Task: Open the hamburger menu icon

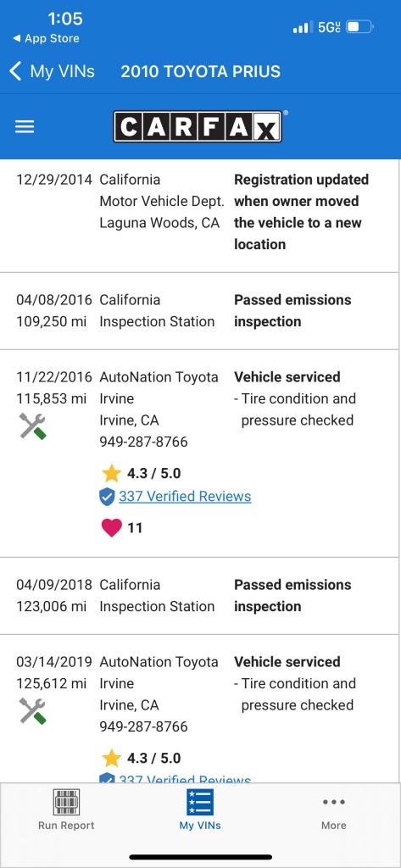Action: pyautogui.click(x=25, y=127)
